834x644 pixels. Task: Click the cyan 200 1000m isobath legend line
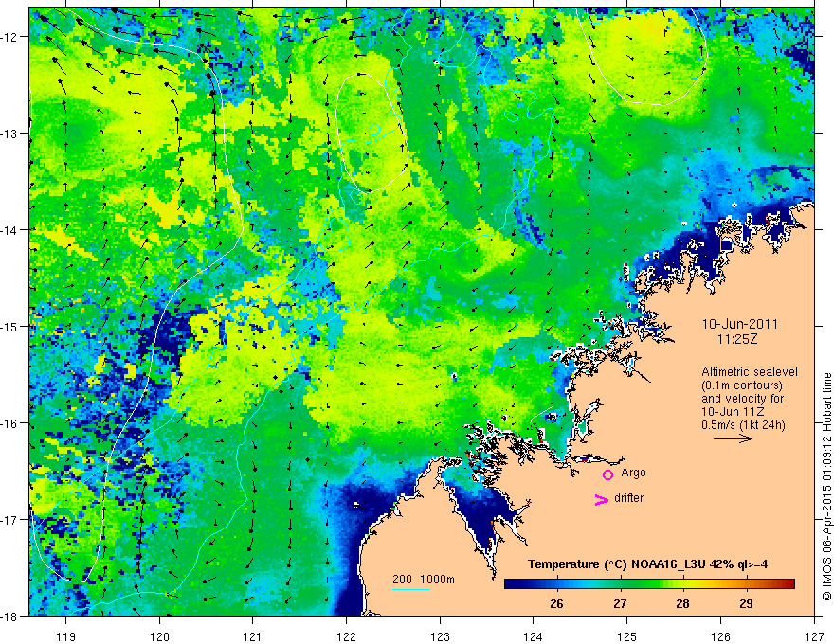click(411, 589)
